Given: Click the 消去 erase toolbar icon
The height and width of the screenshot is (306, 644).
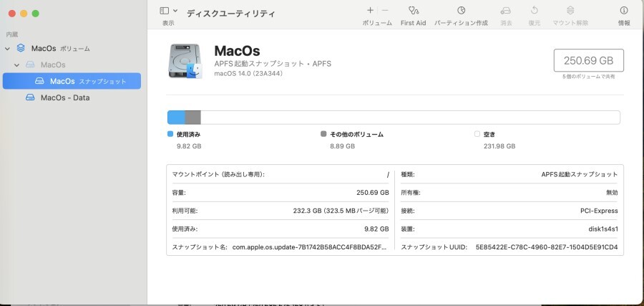Looking at the screenshot, I should coord(506,10).
